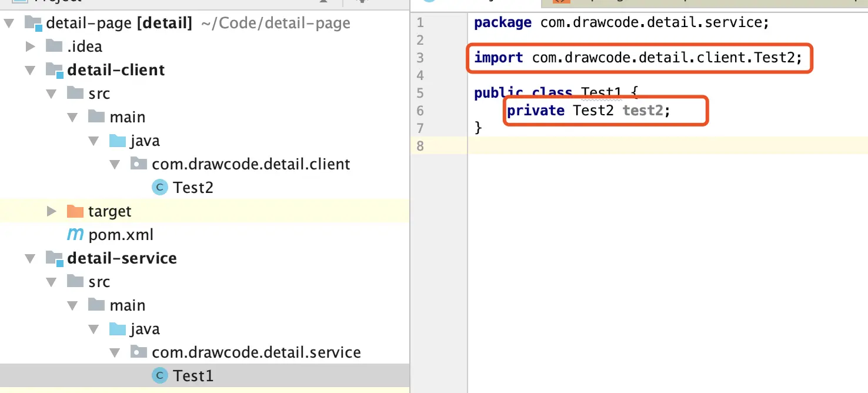868x393 pixels.
Task: Collapse the src folder under detail-client
Action: 52,94
